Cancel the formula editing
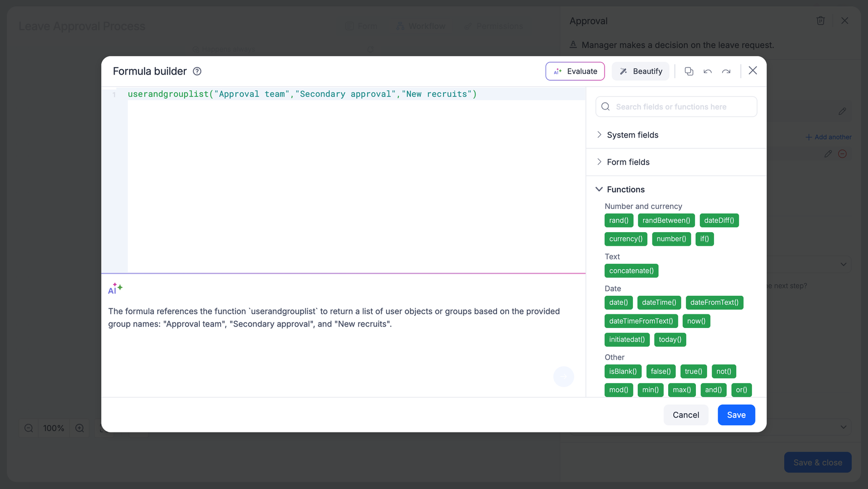This screenshot has height=489, width=868. tap(685, 415)
